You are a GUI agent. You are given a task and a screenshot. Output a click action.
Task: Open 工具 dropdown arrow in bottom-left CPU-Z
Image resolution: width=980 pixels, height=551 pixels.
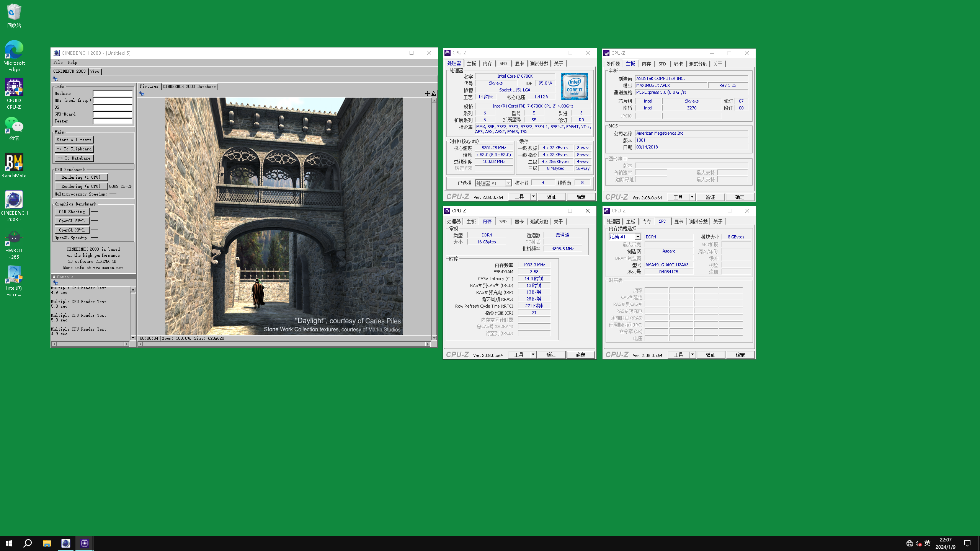tap(533, 355)
